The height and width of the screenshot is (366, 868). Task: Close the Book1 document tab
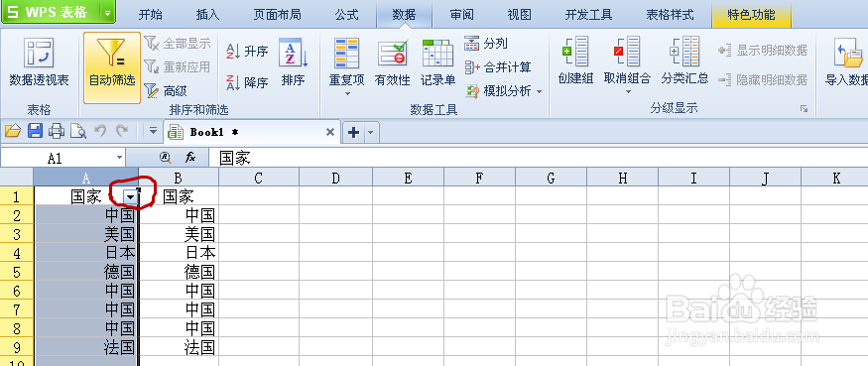click(x=330, y=132)
